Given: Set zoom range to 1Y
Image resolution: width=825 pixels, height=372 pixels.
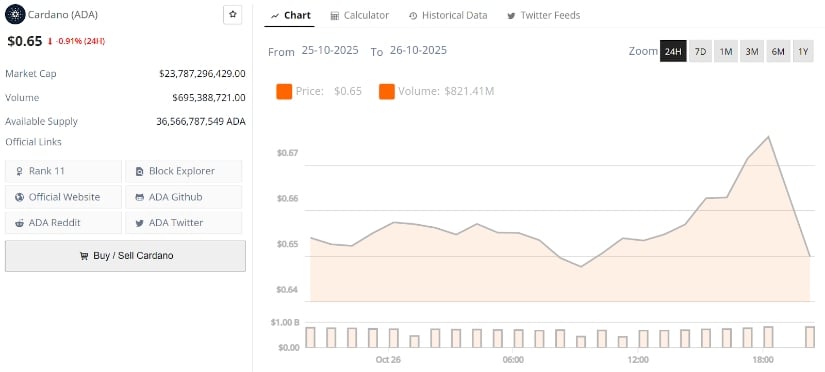Looking at the screenshot, I should pos(803,51).
